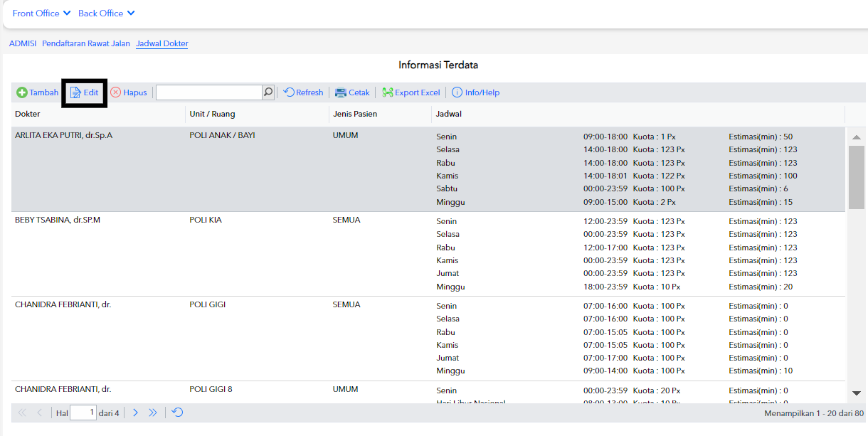Go to first page arrow

coord(22,413)
